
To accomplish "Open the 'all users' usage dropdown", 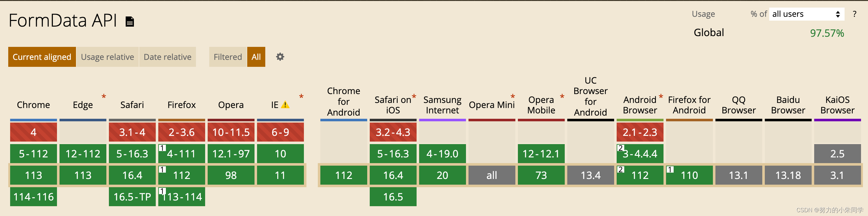I will pos(806,14).
